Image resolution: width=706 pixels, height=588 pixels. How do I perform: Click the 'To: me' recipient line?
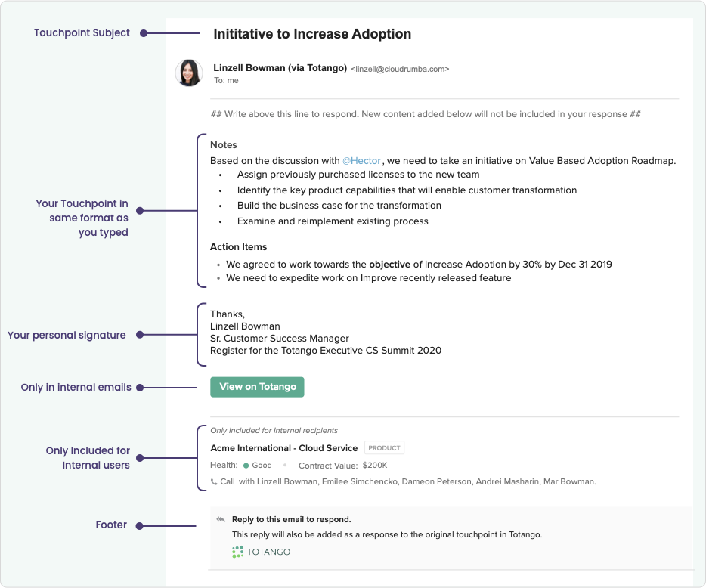pos(226,81)
